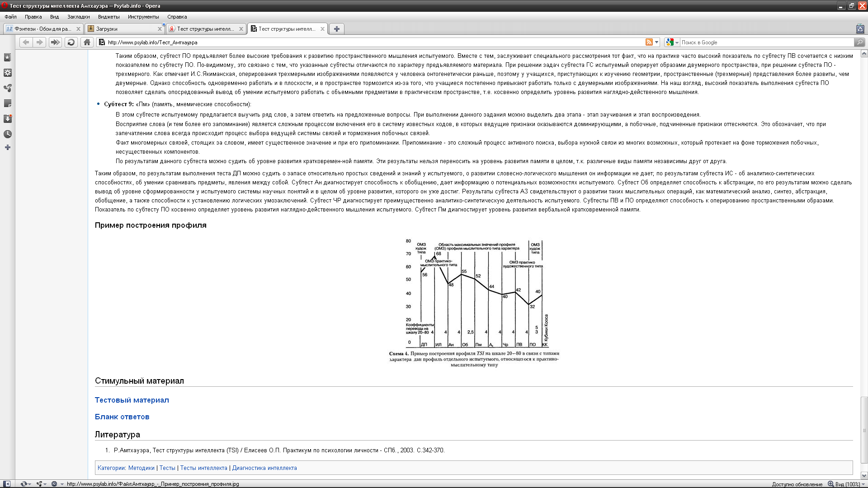Open the Вид menu
Screen dimensions: 868x488
pyautogui.click(x=54, y=17)
